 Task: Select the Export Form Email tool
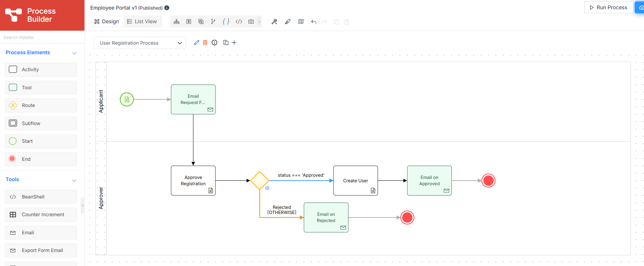[x=41, y=251]
